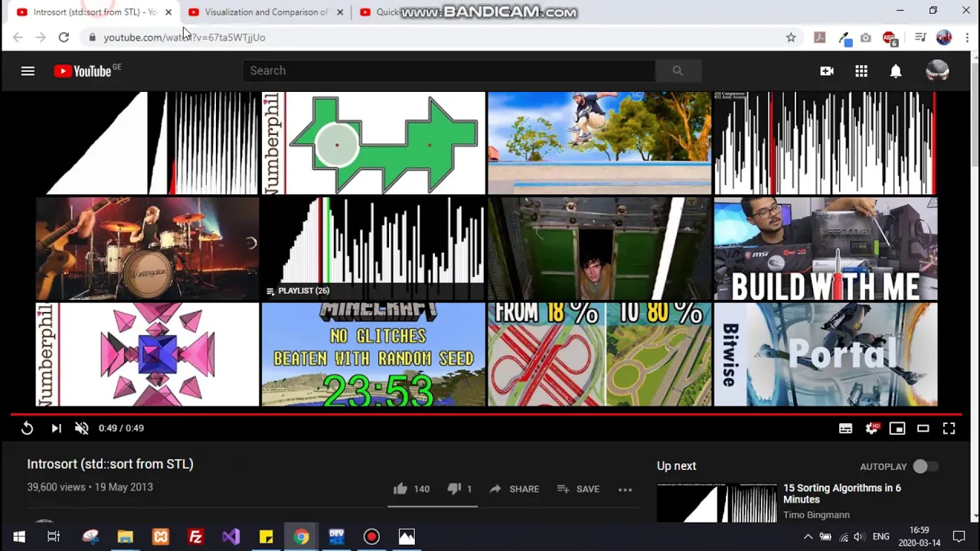Screen dimensions: 980x551
Task: Click the magnifier search button
Action: [678, 70]
